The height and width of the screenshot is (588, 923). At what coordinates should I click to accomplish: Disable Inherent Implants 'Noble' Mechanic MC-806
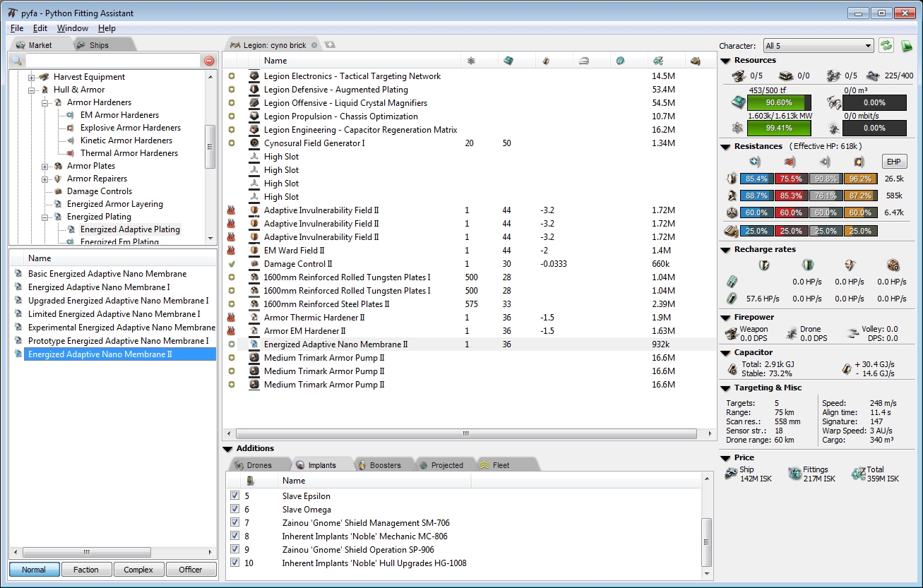click(235, 536)
